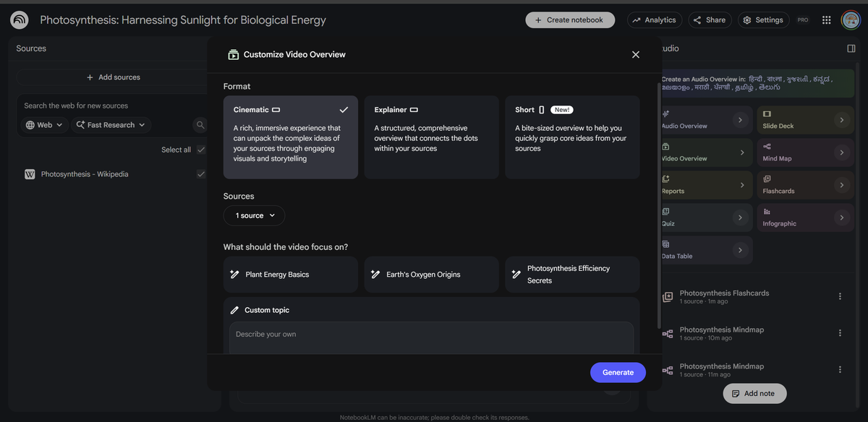Choose the Plant Energy Basics topic suggestion
Image resolution: width=868 pixels, height=422 pixels.
click(x=291, y=275)
